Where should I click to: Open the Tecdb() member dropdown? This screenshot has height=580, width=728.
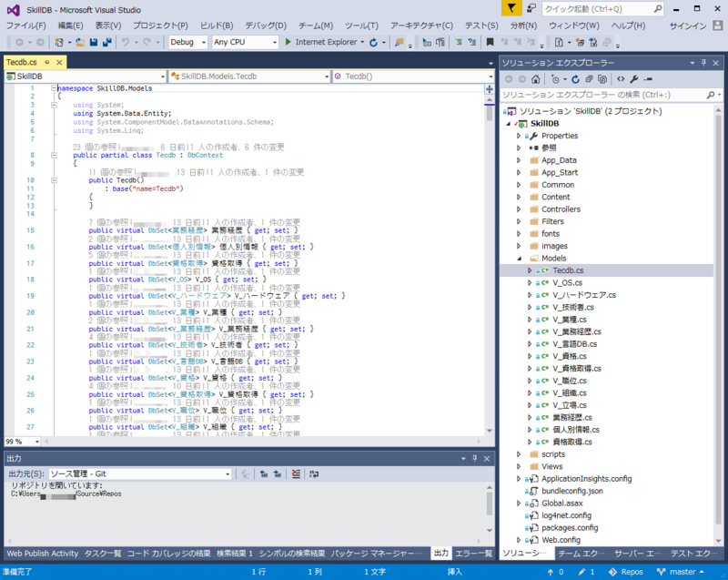413,76
